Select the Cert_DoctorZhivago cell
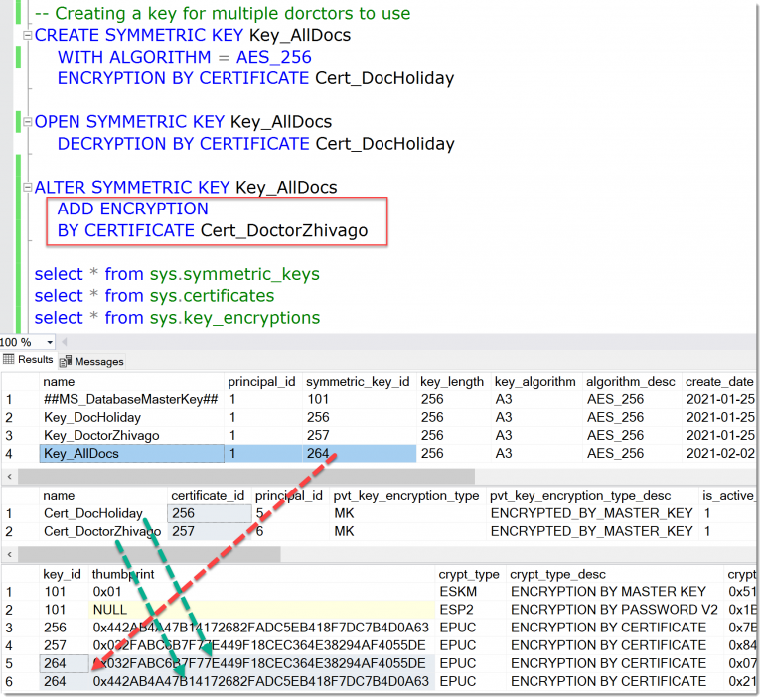This screenshot has width=763, height=700. pos(102,531)
